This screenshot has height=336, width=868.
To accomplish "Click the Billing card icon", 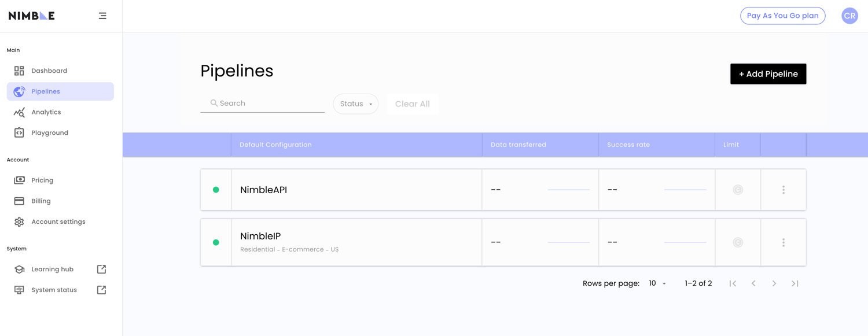I will pyautogui.click(x=19, y=201).
